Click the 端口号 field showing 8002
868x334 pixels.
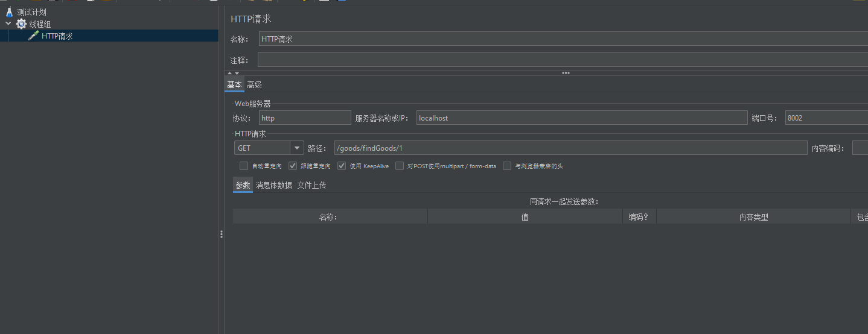[826, 118]
